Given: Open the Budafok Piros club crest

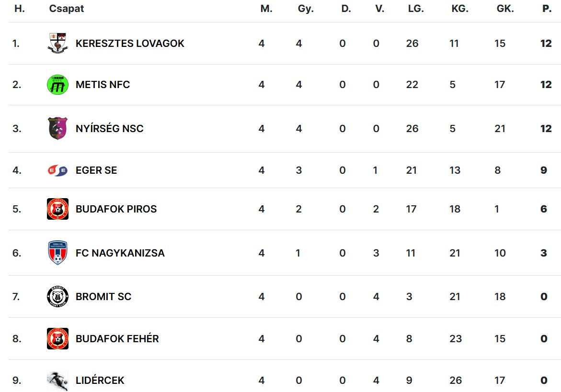Looking at the screenshot, I should 57,209.
